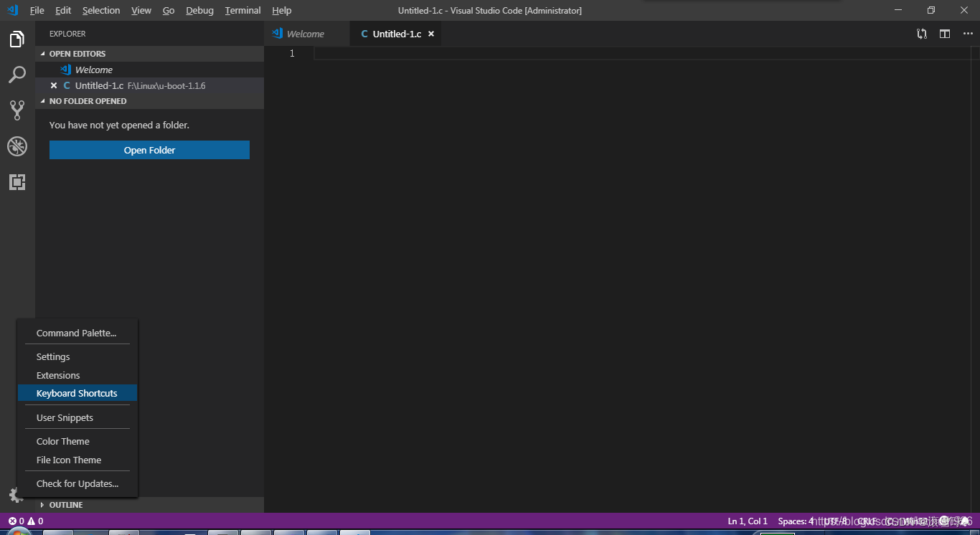The height and width of the screenshot is (535, 980).
Task: Open the File menu
Action: 37,10
